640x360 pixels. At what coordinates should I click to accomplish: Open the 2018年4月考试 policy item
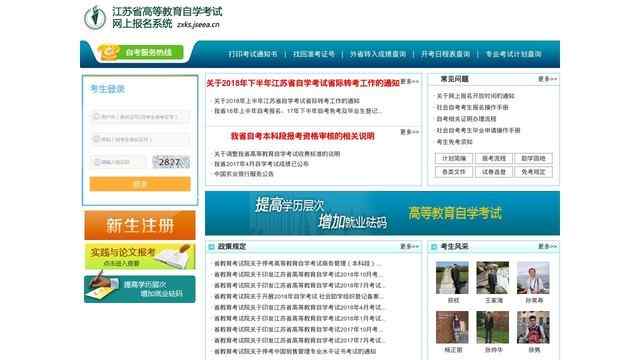tap(300, 307)
